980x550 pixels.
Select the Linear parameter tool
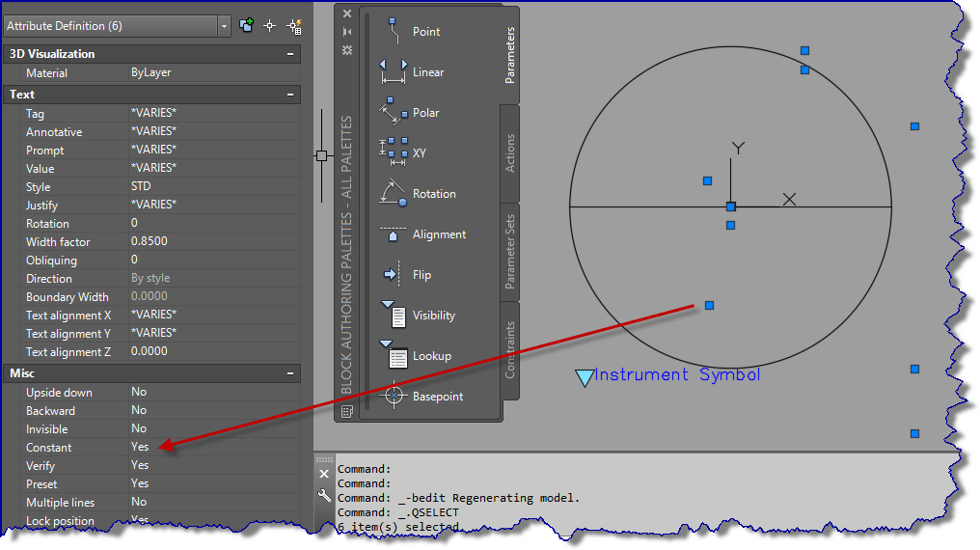[x=411, y=71]
